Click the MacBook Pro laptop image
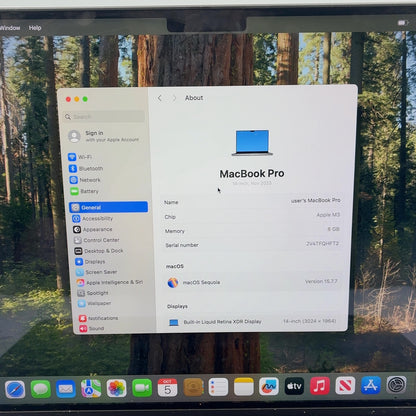 click(252, 143)
